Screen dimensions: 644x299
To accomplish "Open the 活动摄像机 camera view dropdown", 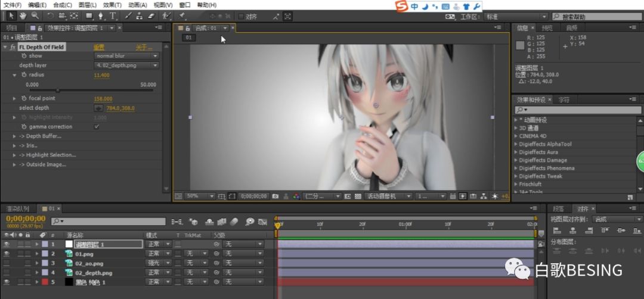I will 388,197.
